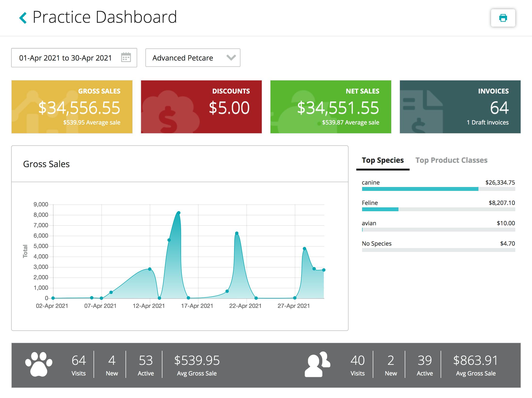Select the peak data point on 15-Apr
This screenshot has height=398, width=532.
click(x=179, y=212)
